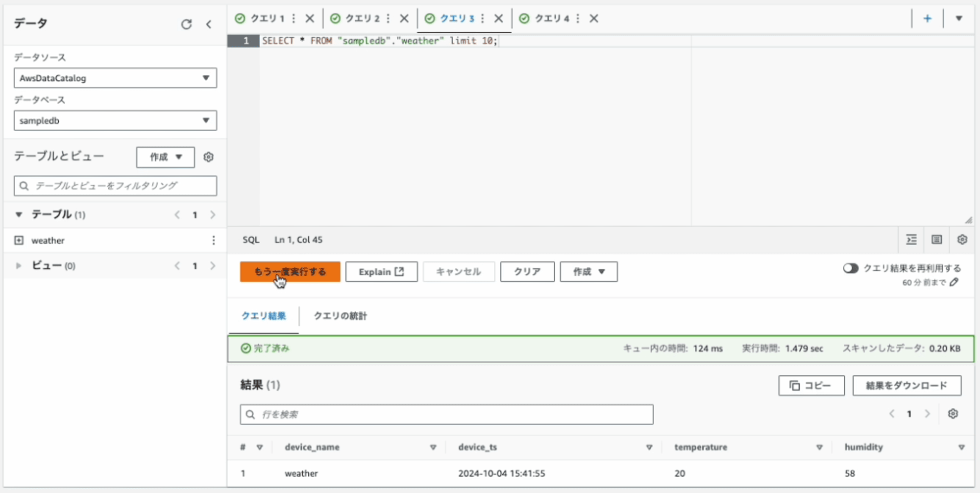The height and width of the screenshot is (493, 980).
Task: Sort by device_ts column
Action: point(649,447)
